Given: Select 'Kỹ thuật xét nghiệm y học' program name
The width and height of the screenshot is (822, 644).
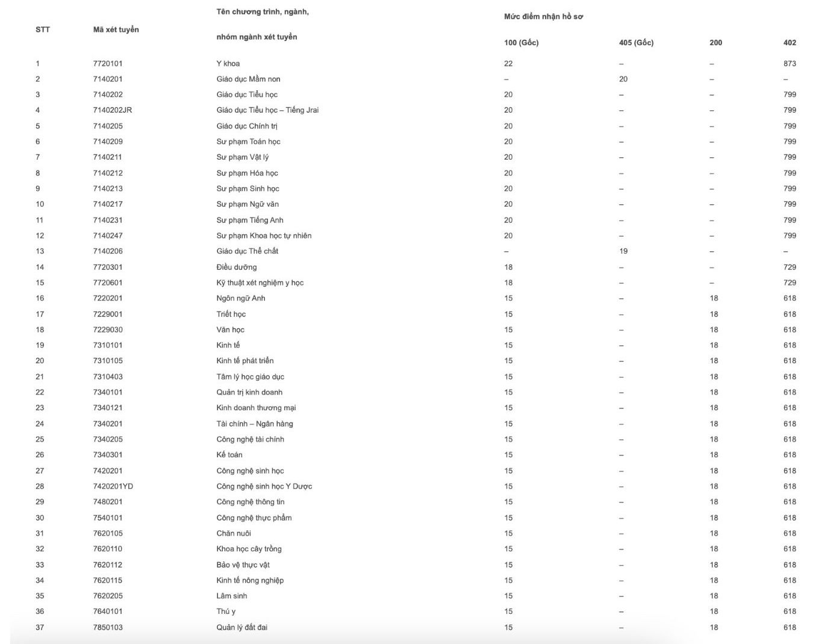Looking at the screenshot, I should pyautogui.click(x=260, y=283).
